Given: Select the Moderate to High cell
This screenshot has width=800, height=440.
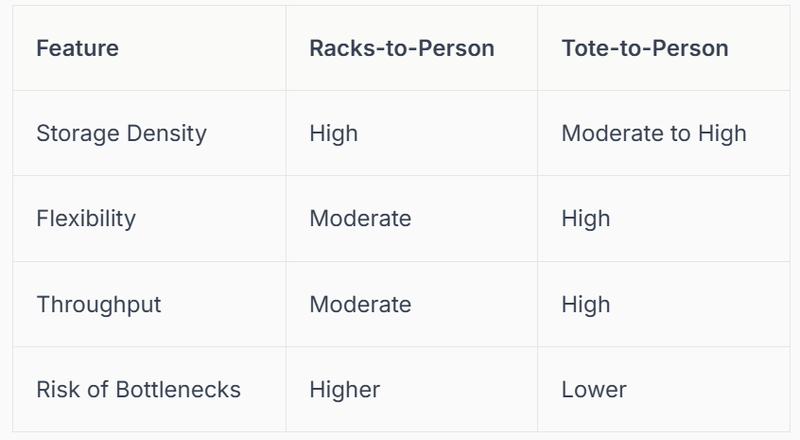Looking at the screenshot, I should (653, 133).
